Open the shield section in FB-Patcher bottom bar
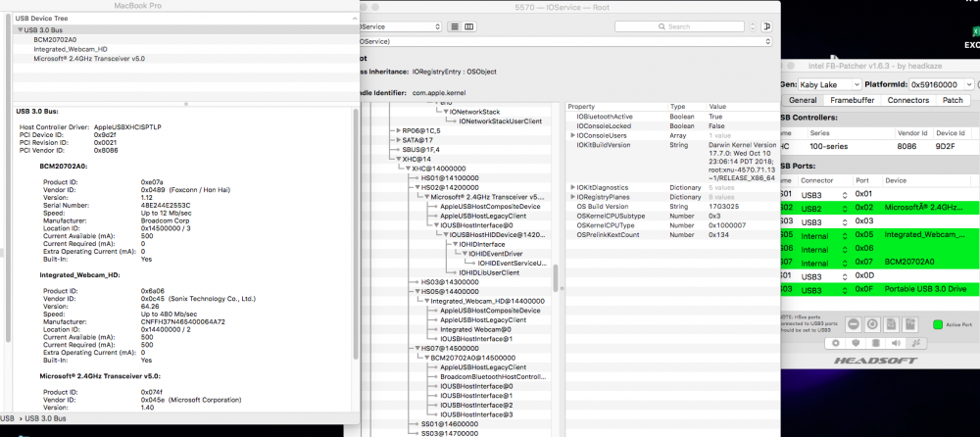 [x=856, y=343]
